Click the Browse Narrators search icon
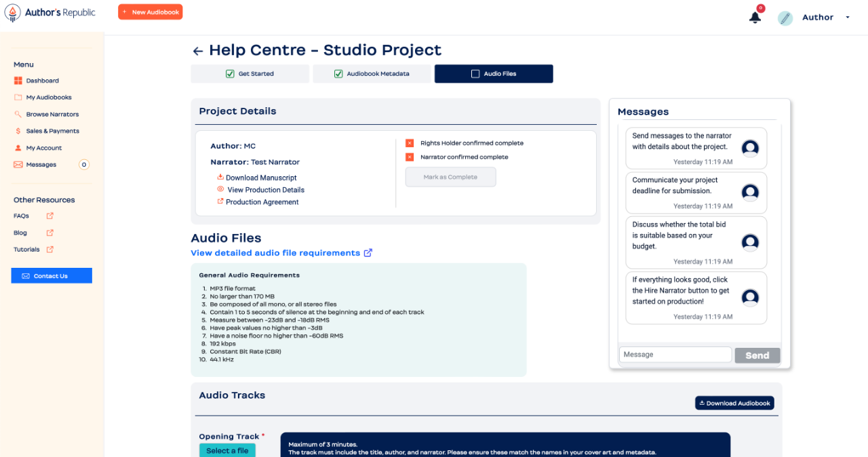This screenshot has height=457, width=868. 18,115
